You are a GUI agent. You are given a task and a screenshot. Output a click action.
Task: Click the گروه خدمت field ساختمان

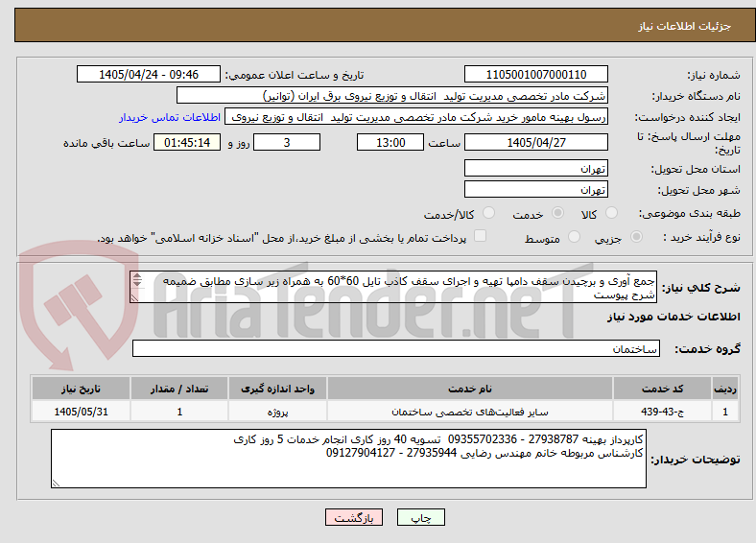click(396, 348)
